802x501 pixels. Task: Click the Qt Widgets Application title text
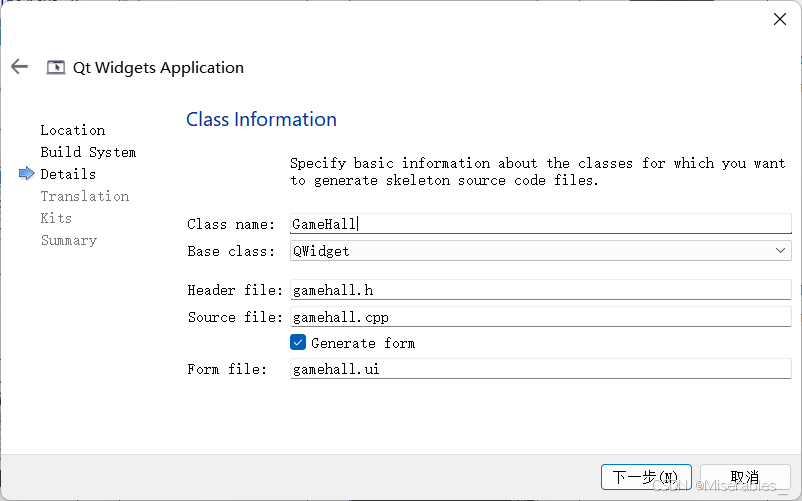tap(158, 67)
